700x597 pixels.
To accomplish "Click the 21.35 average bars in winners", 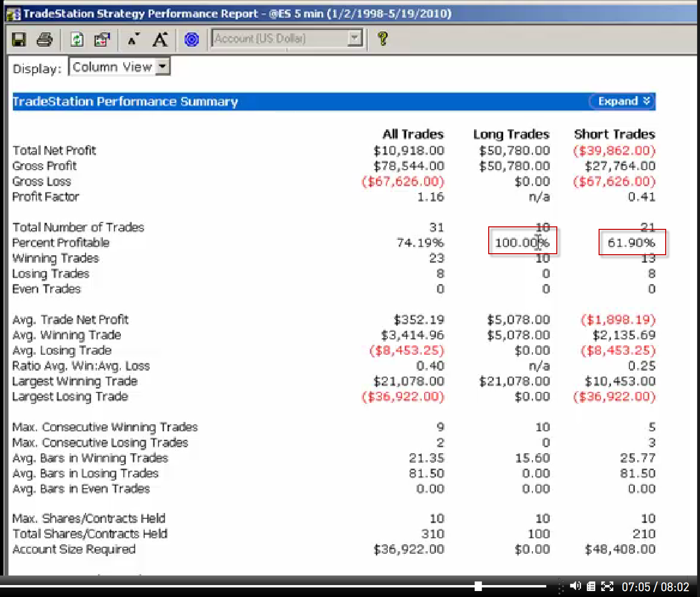I will coord(427,458).
